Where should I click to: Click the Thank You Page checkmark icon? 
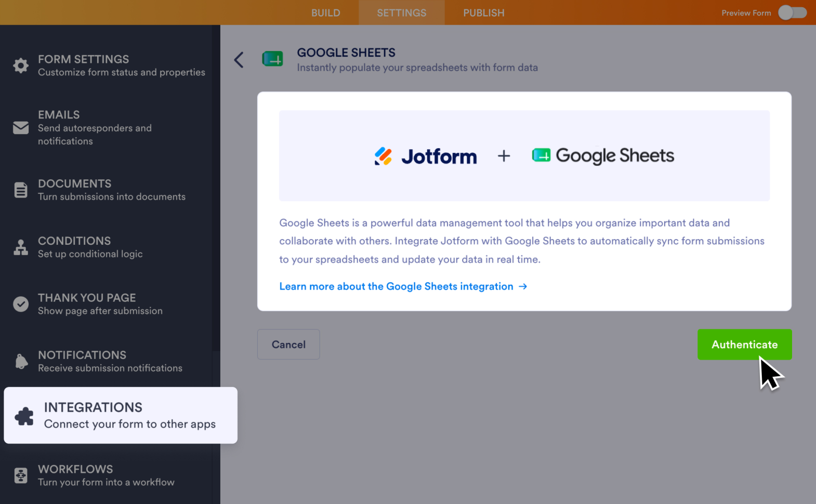(x=21, y=304)
